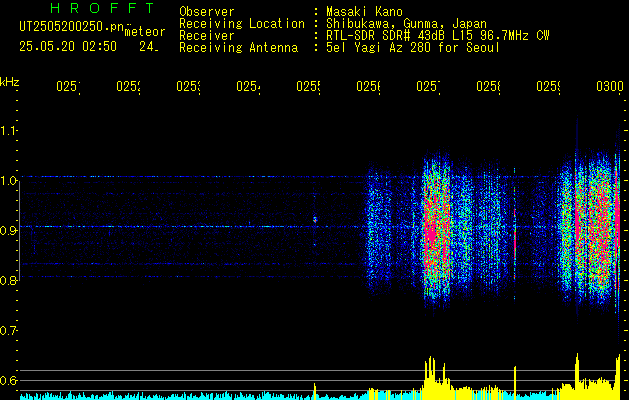Image resolution: width=629 pixels, height=400 pixels.
Task: Click the 0256 time marker
Action: point(369,86)
